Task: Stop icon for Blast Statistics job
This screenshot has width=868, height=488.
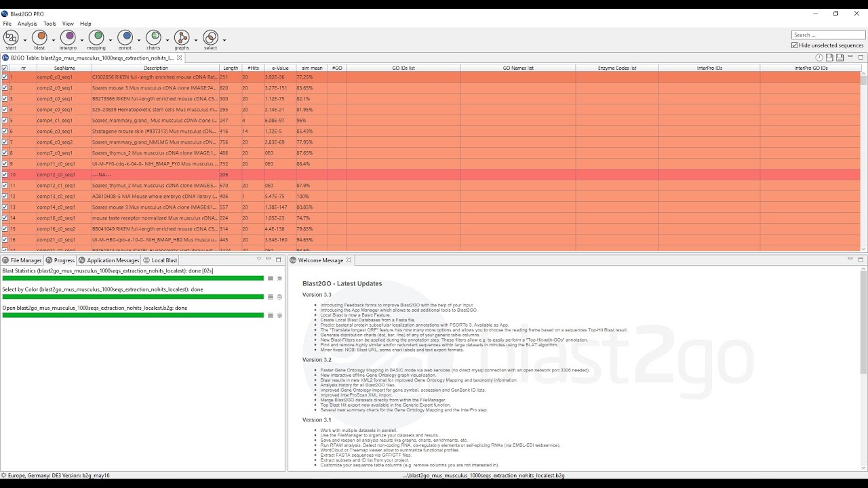Action: 271,278
